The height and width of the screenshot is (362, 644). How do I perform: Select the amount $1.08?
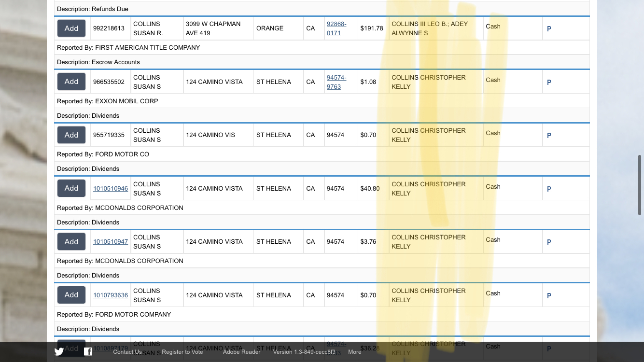[368, 82]
